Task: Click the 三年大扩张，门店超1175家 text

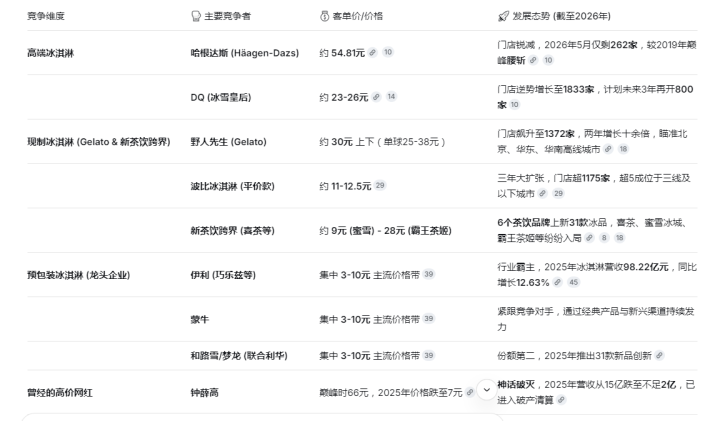Action: [594, 186]
